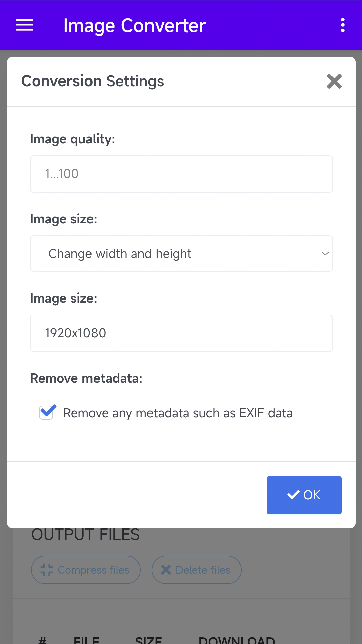Open 'Change width and height' combo box
362x644 pixels.
tap(181, 254)
